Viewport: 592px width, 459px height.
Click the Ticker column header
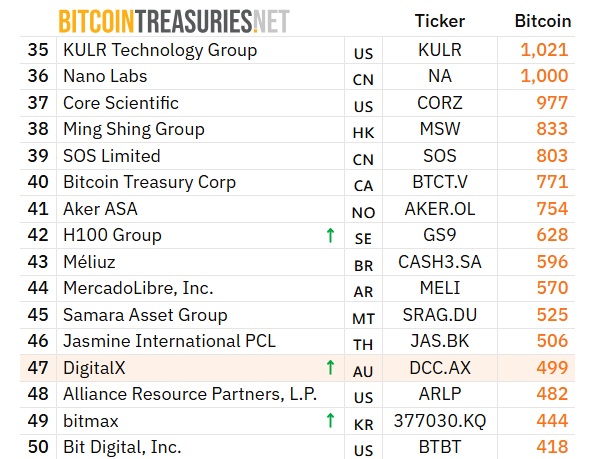pyautogui.click(x=440, y=21)
